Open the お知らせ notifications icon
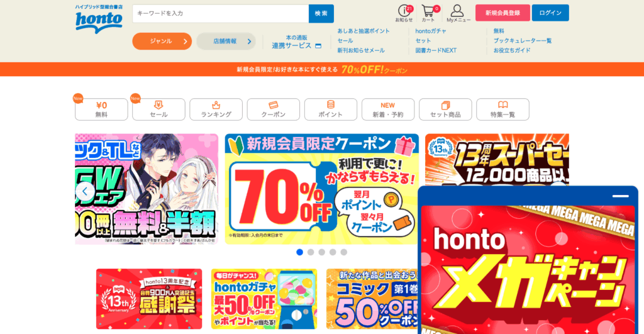Viewport: 644px width, 334px height. click(x=404, y=13)
